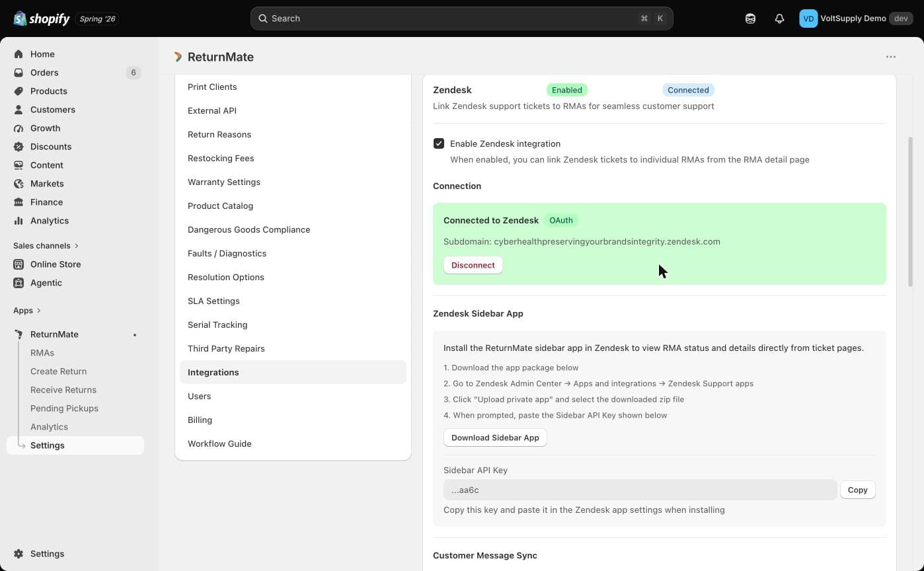Viewport: 924px width, 571px height.
Task: Click the Discounts icon in sidebar
Action: click(19, 147)
